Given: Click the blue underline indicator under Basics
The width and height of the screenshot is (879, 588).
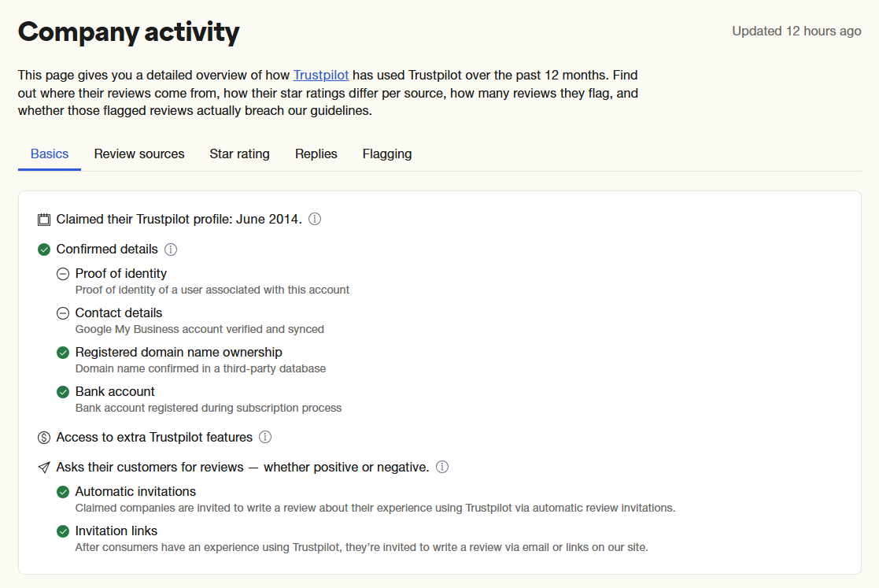Looking at the screenshot, I should point(49,168).
